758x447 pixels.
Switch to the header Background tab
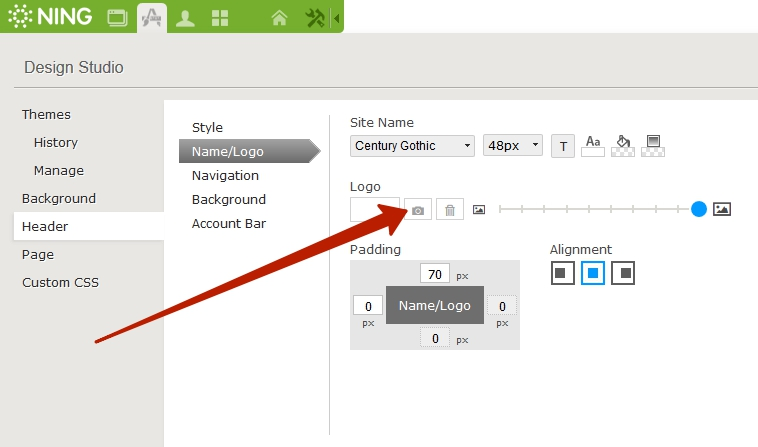click(x=229, y=200)
